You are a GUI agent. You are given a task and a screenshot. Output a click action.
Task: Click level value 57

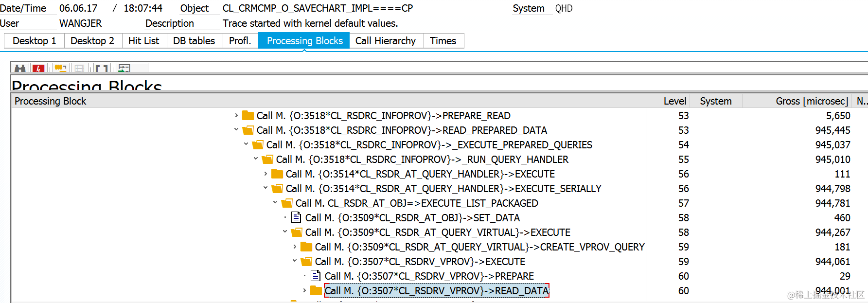pos(684,203)
